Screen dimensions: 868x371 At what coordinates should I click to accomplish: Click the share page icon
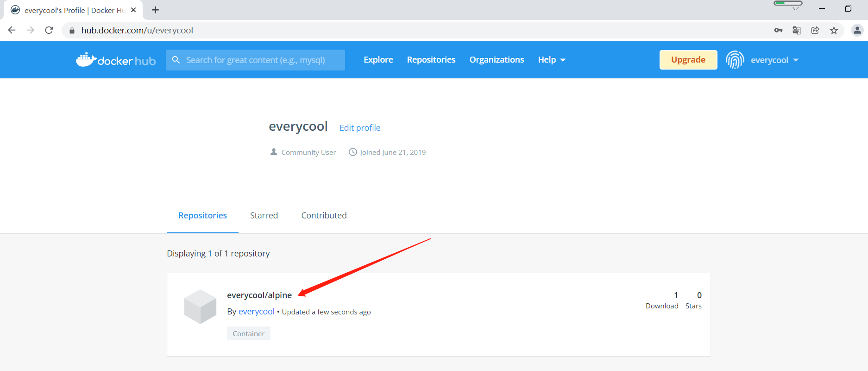pos(815,31)
